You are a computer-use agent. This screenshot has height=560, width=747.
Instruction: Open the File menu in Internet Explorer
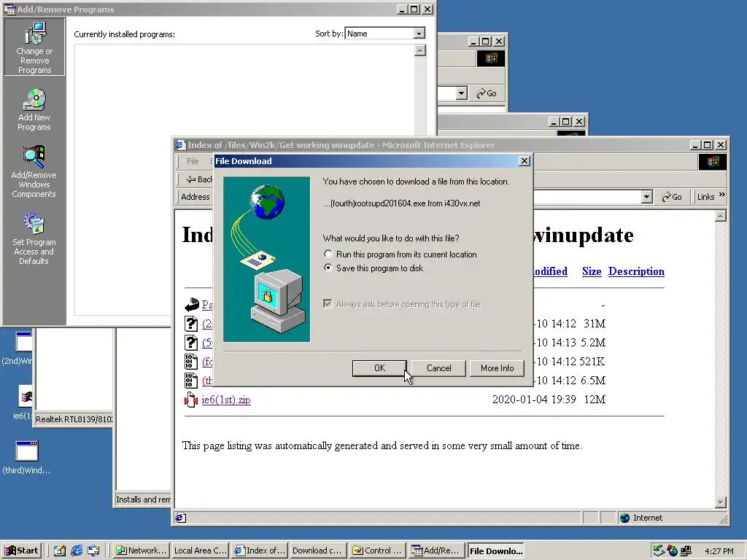coord(193,161)
